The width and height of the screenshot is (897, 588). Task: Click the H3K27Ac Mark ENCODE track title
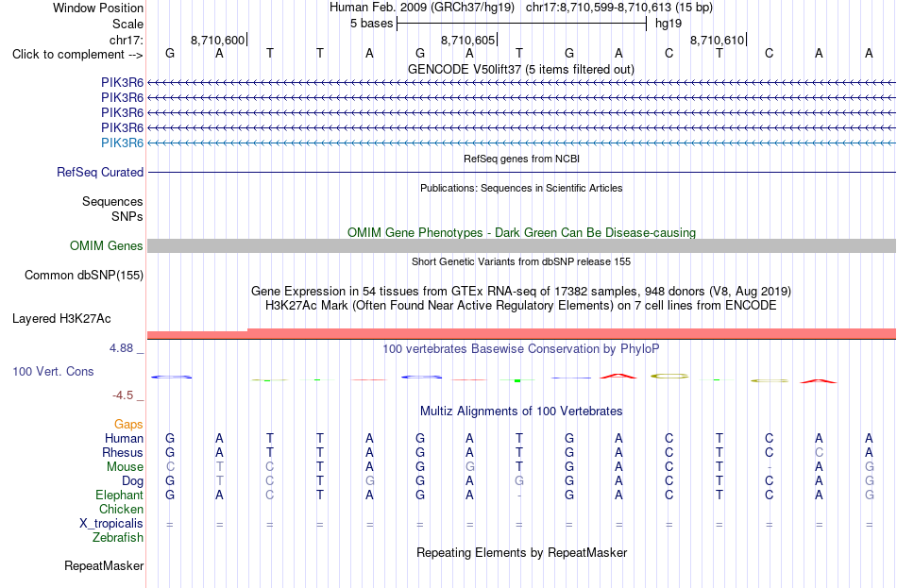pos(521,306)
